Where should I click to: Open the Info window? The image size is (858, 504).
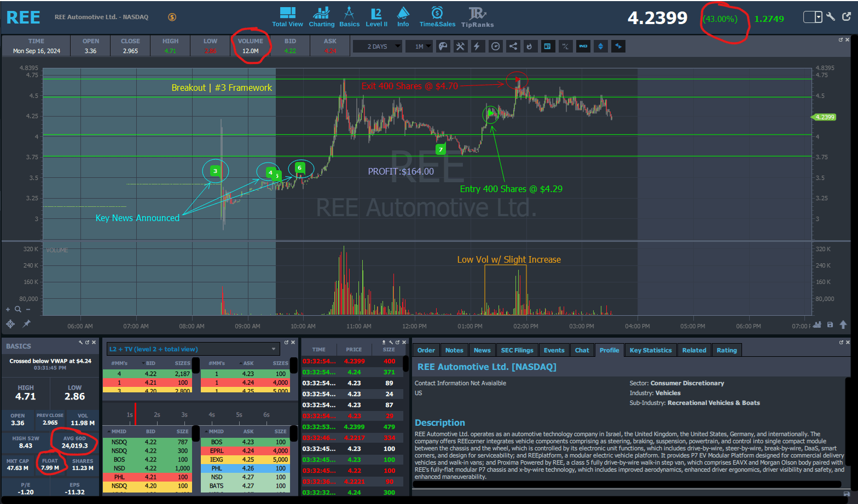pos(403,17)
